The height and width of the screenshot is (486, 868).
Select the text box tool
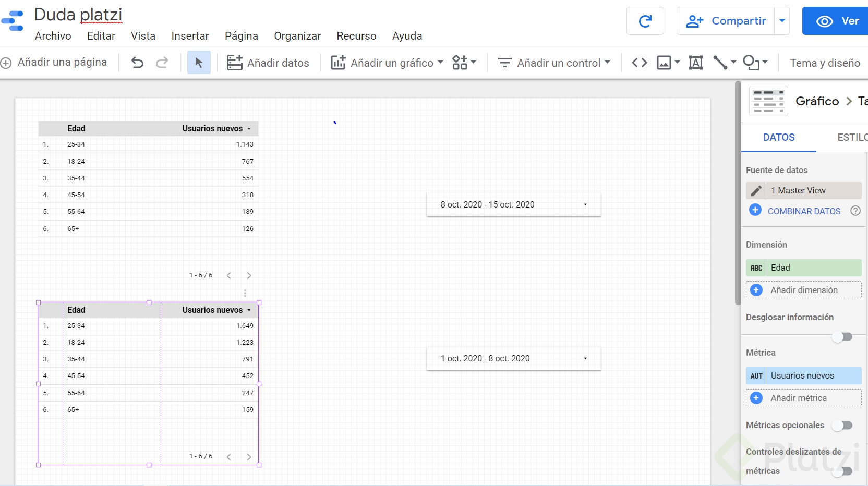click(696, 63)
